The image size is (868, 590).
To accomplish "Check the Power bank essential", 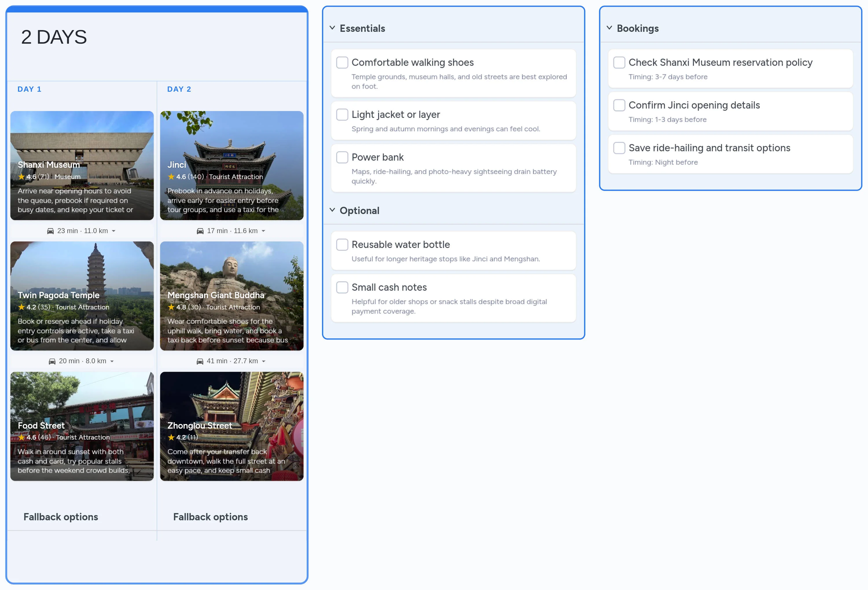I will 342,157.
